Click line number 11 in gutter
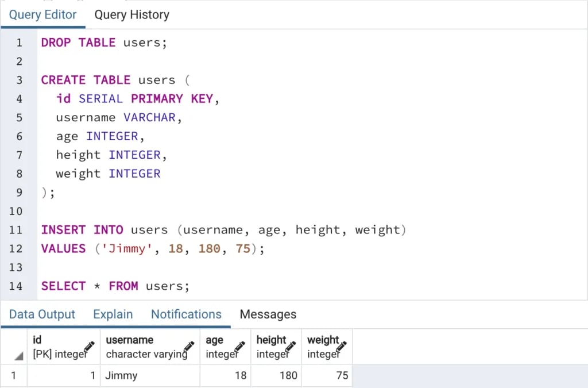This screenshot has height=388, width=588. 16,230
